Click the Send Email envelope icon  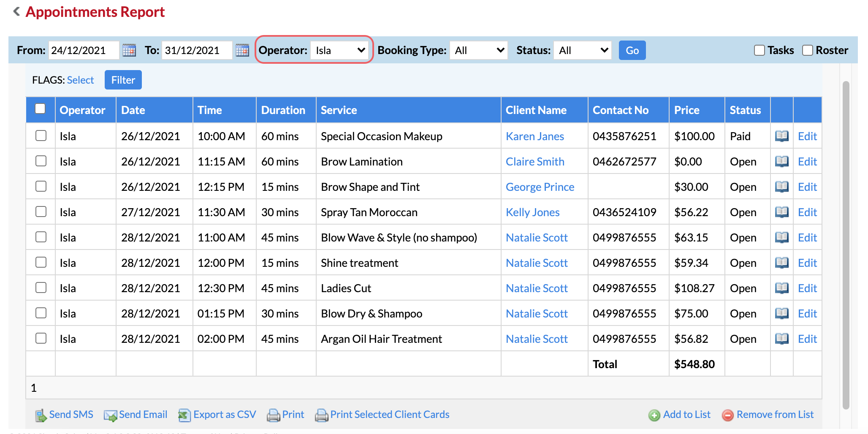(x=111, y=415)
